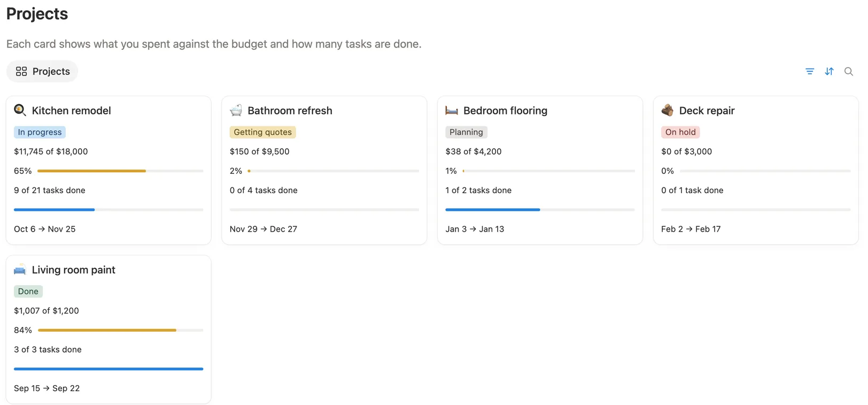Open the Living room paint card title
This screenshot has height=405, width=868.
(74, 270)
